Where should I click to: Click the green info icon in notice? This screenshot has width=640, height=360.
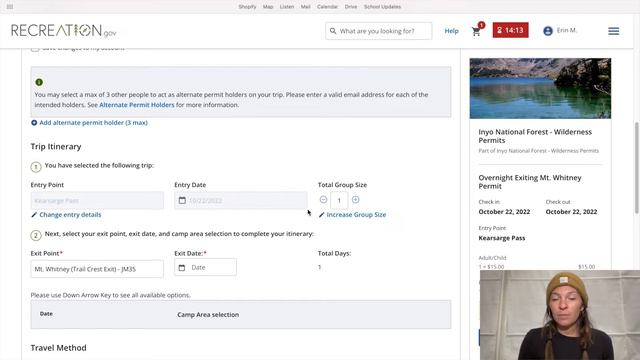(x=39, y=82)
